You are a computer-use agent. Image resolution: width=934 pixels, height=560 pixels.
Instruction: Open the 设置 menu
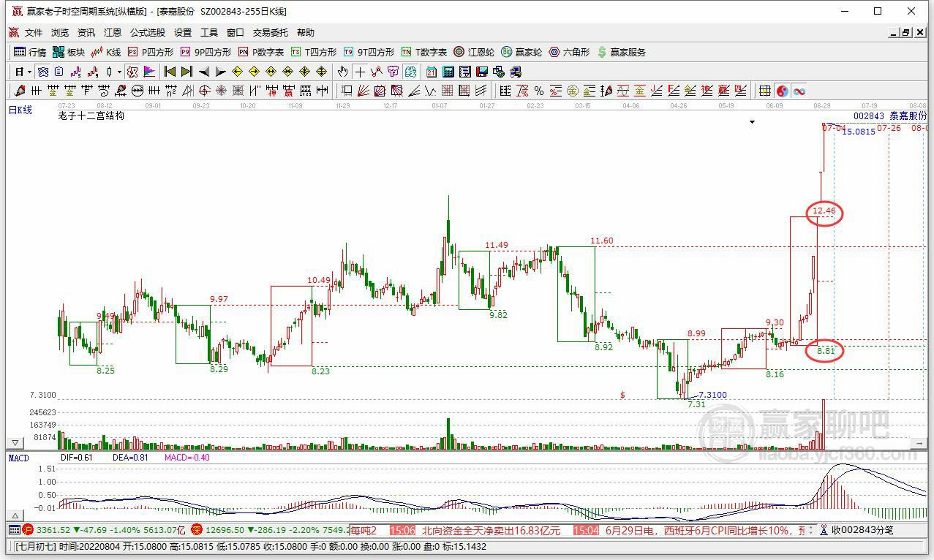click(183, 33)
